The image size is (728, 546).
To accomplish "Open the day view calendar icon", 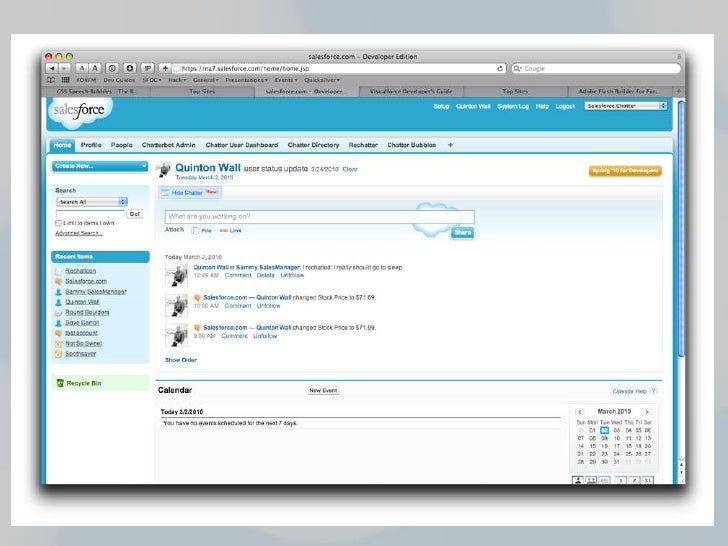I will [x=621, y=480].
